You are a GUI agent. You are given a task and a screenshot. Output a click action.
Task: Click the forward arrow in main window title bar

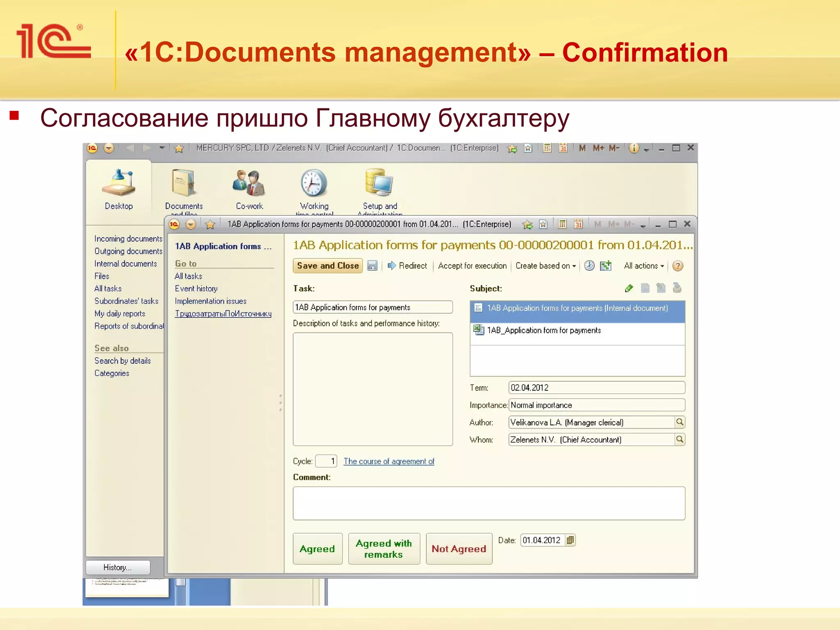coord(146,148)
